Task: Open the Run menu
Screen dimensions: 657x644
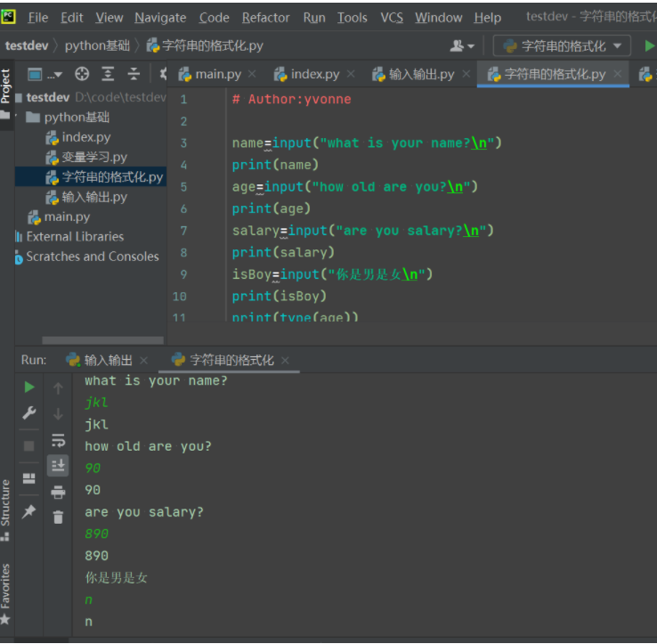Action: 314,18
